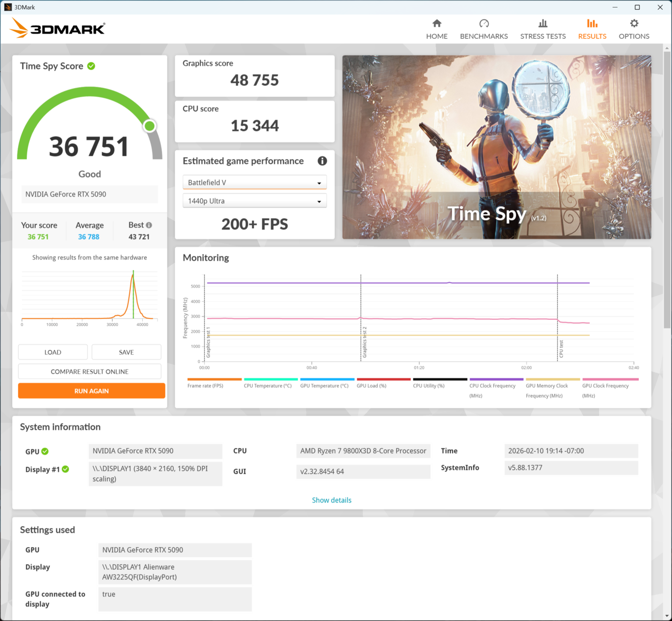
Task: Click info icon next to Best score
Action: pyautogui.click(x=149, y=225)
